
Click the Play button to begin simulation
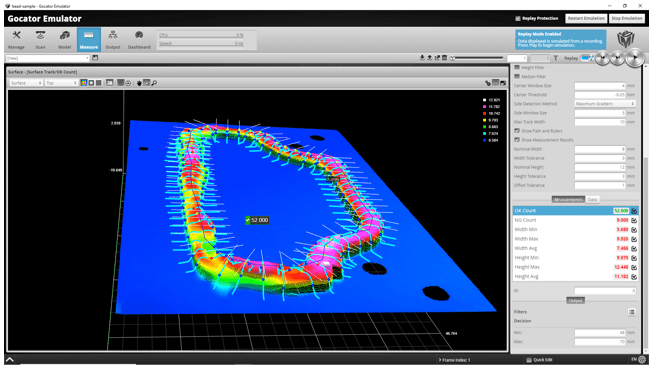pyautogui.click(x=635, y=58)
